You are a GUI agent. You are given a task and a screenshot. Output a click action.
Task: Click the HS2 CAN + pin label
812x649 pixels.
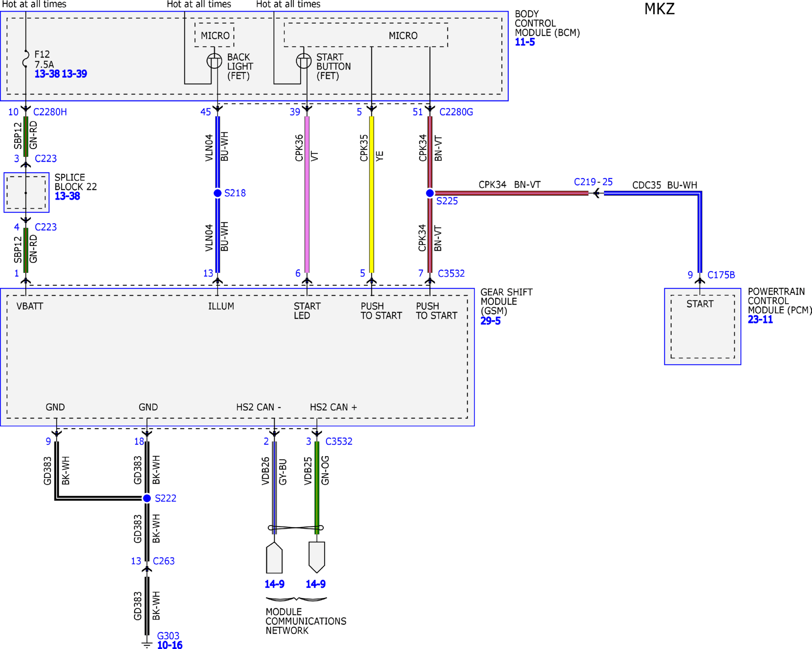333,407
